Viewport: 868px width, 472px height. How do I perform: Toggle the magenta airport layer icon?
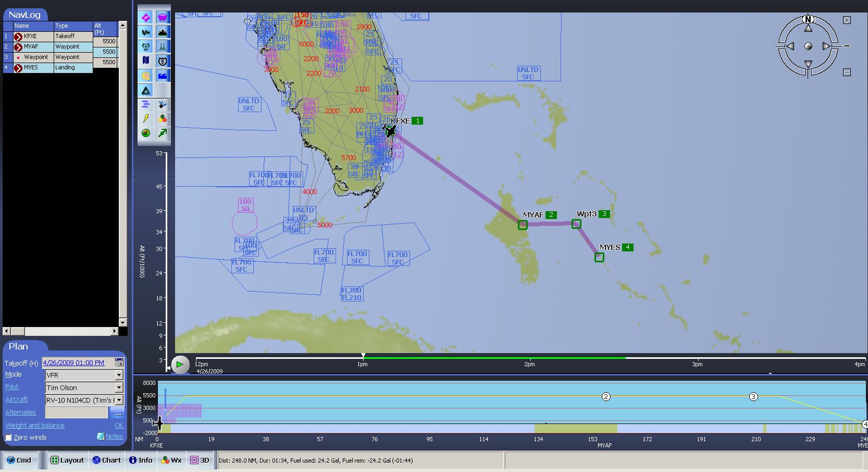pos(146,18)
